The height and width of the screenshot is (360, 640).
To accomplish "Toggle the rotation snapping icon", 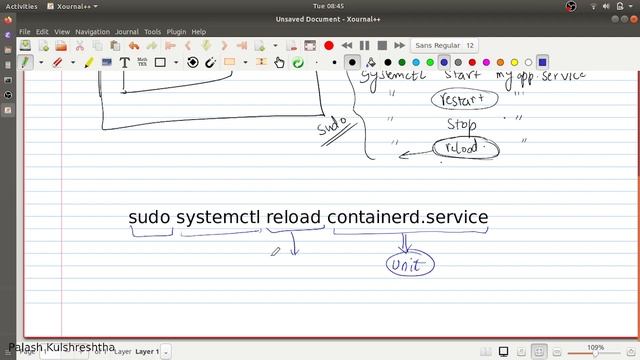I will 193,62.
